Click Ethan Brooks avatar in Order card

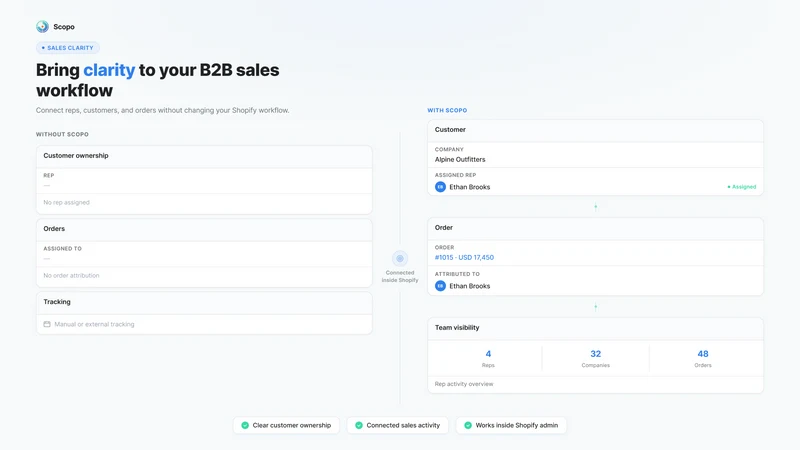pyautogui.click(x=440, y=286)
